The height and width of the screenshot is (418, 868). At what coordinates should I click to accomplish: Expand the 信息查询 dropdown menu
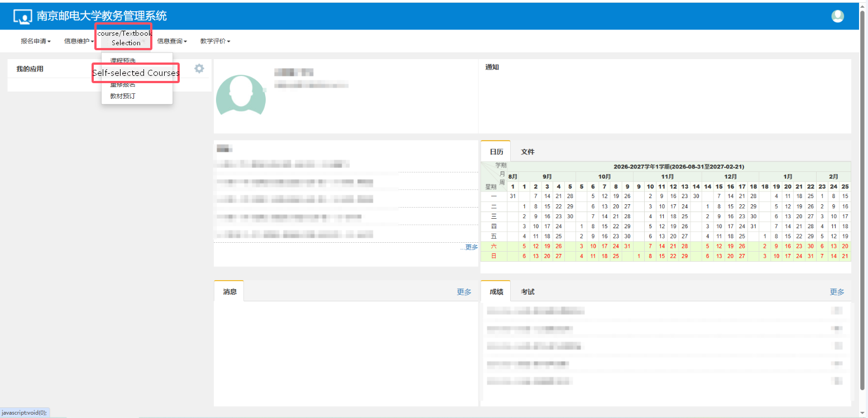pyautogui.click(x=172, y=41)
